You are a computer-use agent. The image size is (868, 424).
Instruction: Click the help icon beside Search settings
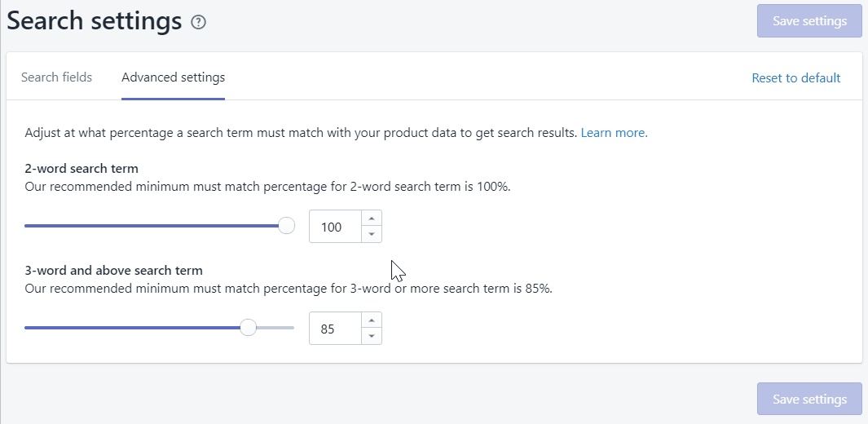[x=198, y=22]
